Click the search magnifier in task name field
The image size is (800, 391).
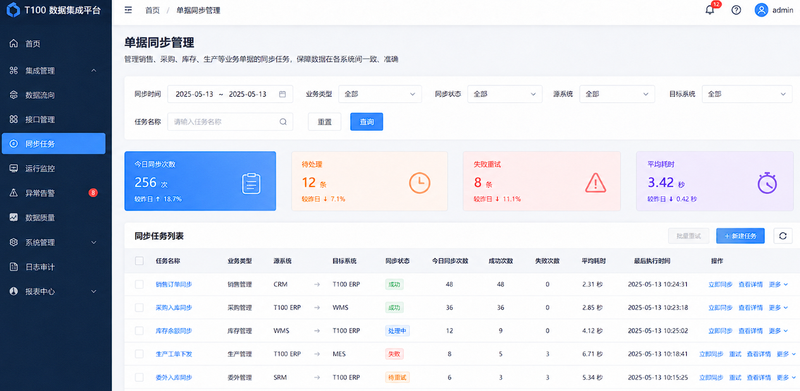(x=283, y=121)
